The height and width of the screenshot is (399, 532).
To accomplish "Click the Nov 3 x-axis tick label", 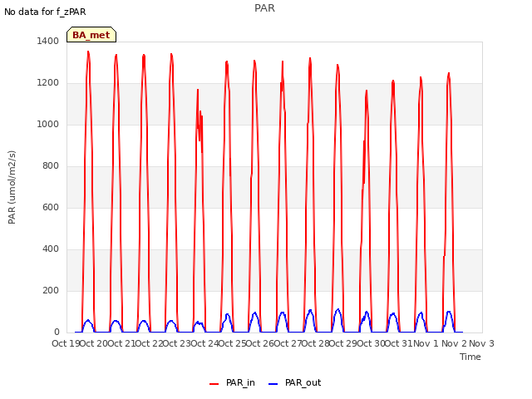I will 481,343.
